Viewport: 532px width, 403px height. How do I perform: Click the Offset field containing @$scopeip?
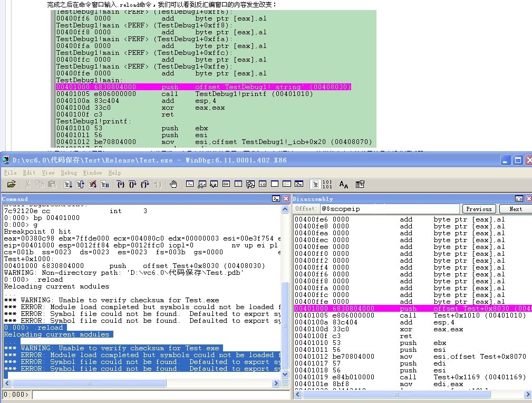[390, 209]
